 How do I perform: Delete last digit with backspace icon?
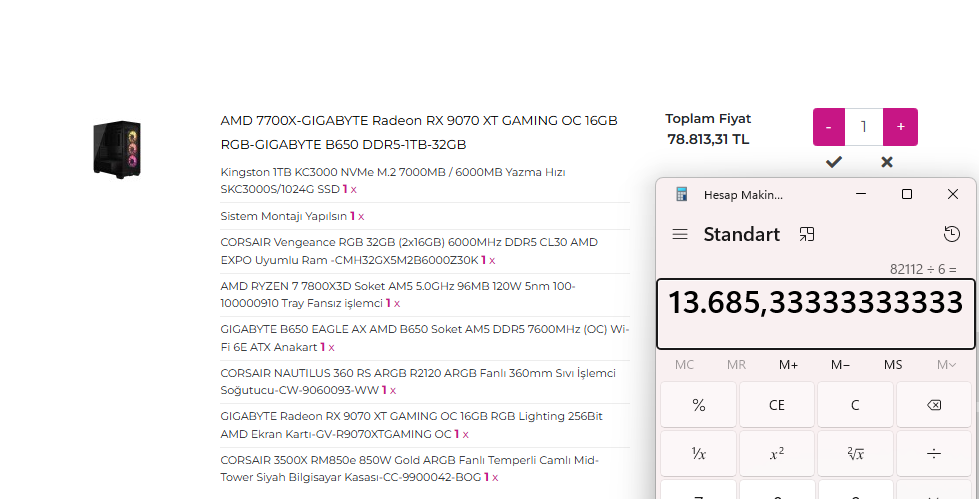(x=934, y=405)
